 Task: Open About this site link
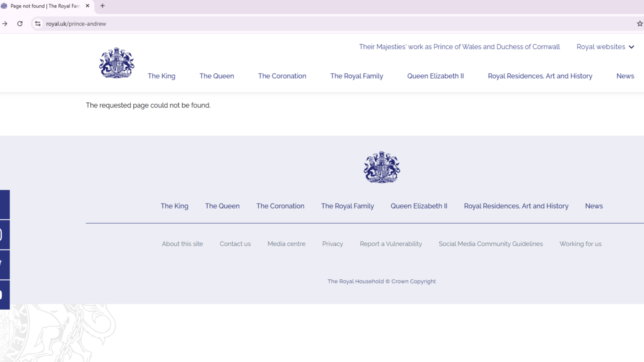(182, 244)
